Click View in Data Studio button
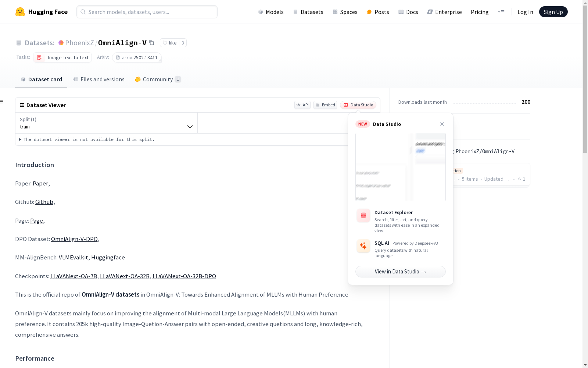Screen dimensions: 588x368 401,272
